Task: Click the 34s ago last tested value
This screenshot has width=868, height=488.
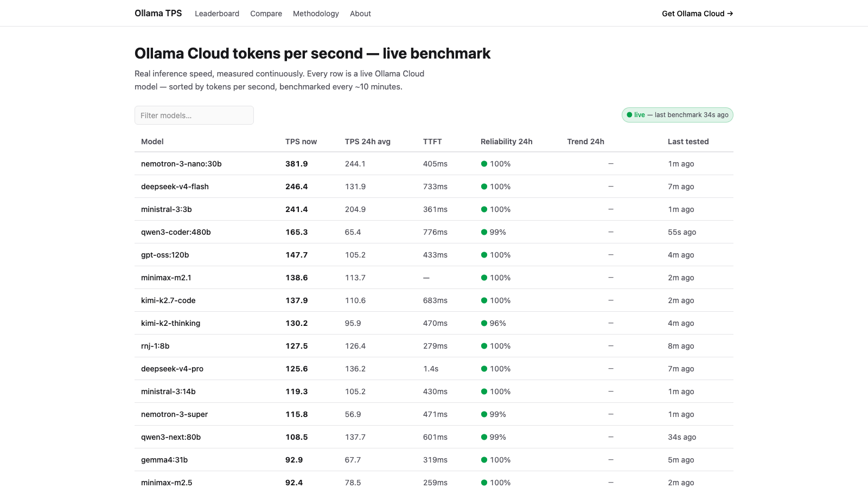Action: 682,437
